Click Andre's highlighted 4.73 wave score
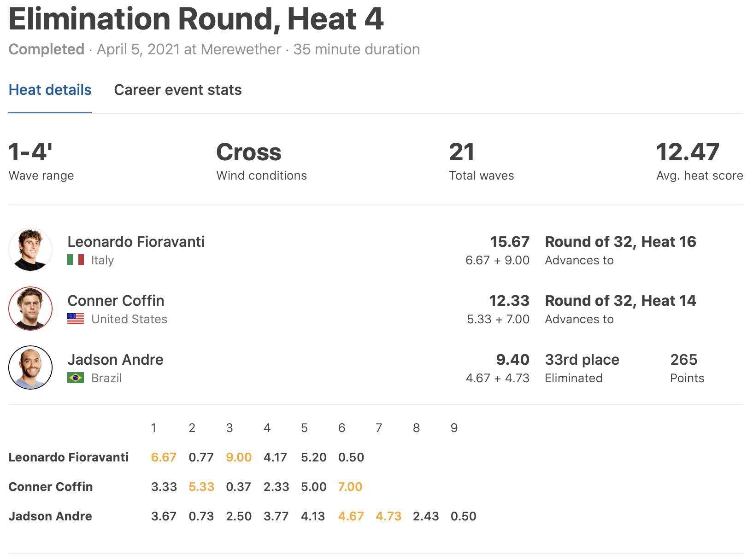Image resolution: width=753 pixels, height=560 pixels. [x=388, y=516]
